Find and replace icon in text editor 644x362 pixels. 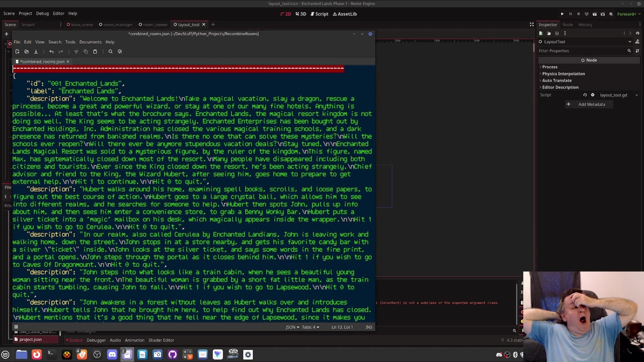[x=119, y=51]
